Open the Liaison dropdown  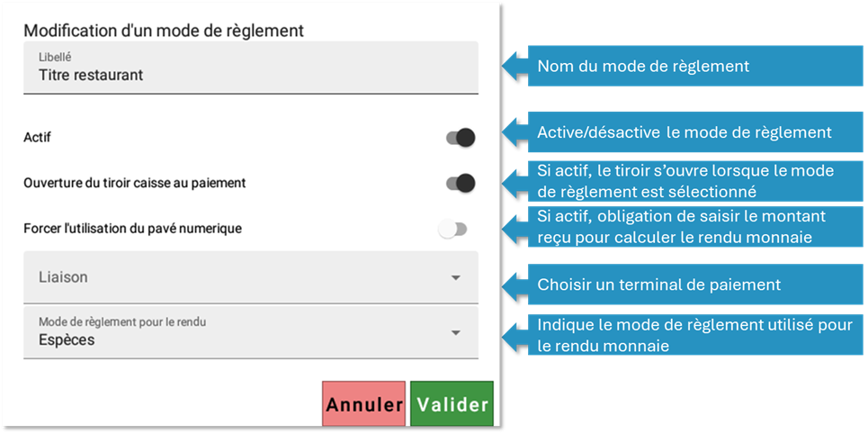pyautogui.click(x=250, y=277)
